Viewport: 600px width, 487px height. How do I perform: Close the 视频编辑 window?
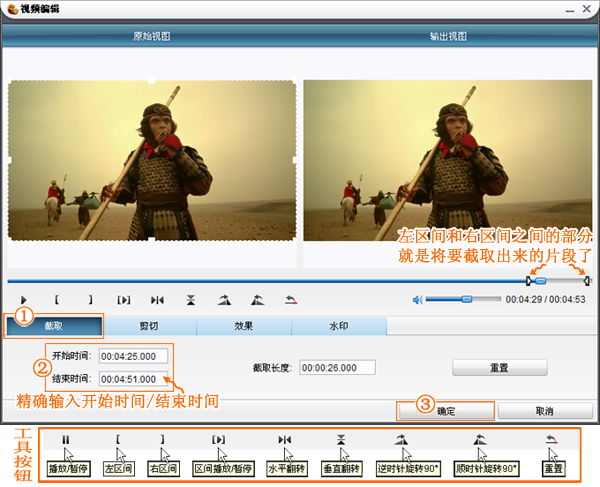click(x=587, y=9)
